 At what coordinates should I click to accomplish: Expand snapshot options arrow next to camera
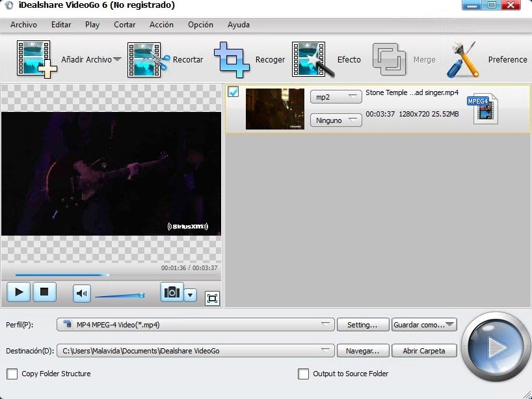tap(191, 295)
